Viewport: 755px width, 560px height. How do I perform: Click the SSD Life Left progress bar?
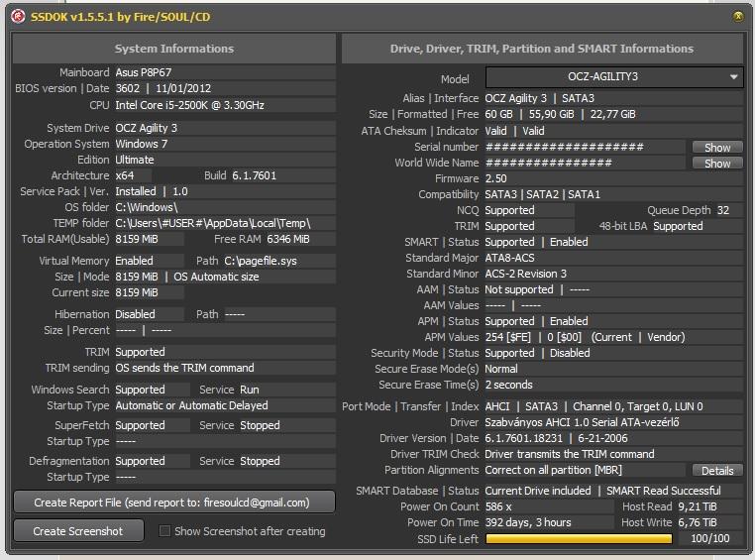(x=579, y=539)
